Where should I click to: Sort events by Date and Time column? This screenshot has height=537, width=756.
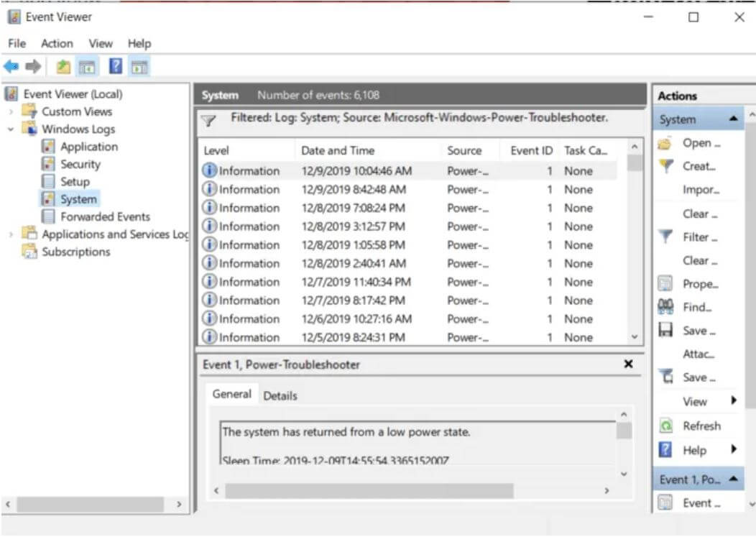click(x=338, y=150)
